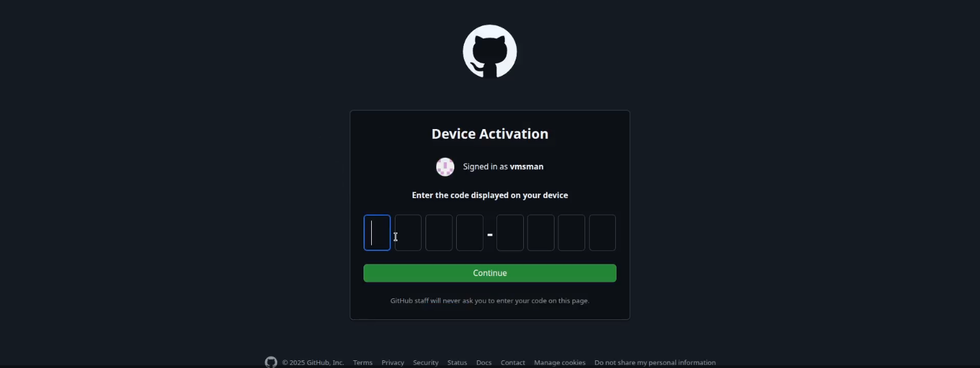Click the last code character box

tap(602, 233)
